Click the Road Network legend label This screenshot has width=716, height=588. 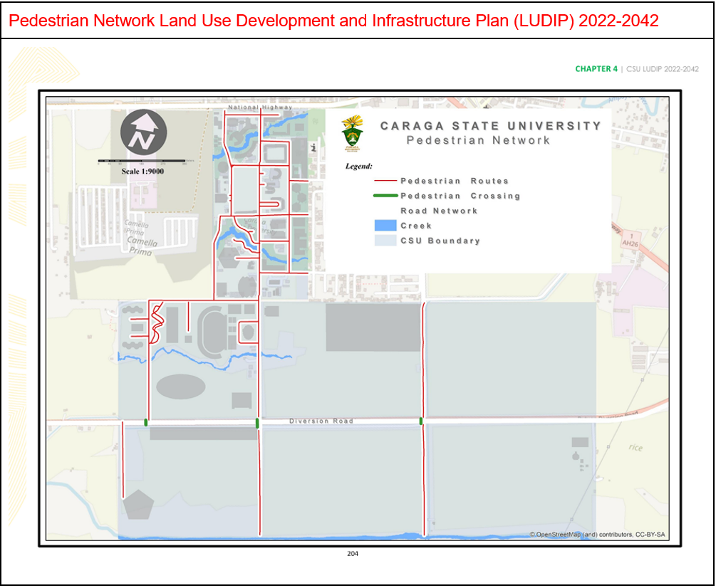439,211
